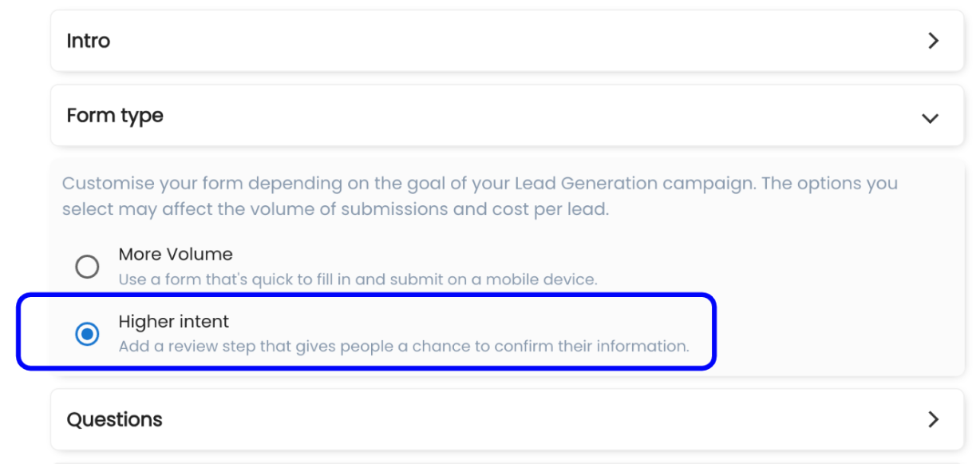Collapse Form type using its down chevron
The image size is (980, 476).
[x=930, y=118]
